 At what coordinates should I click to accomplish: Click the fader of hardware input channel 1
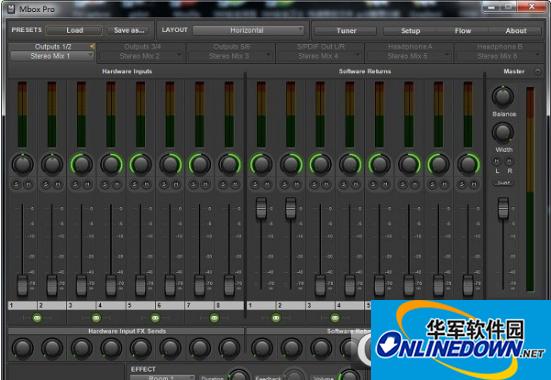coord(22,285)
